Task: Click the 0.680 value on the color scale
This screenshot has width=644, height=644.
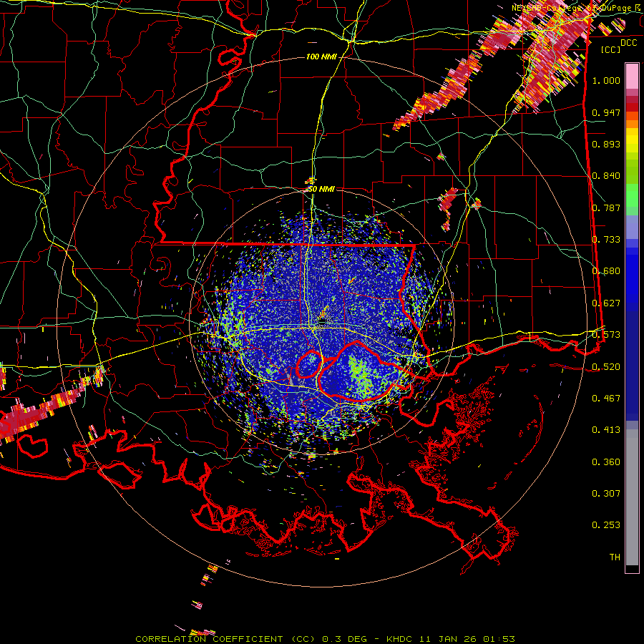Action: (x=606, y=271)
